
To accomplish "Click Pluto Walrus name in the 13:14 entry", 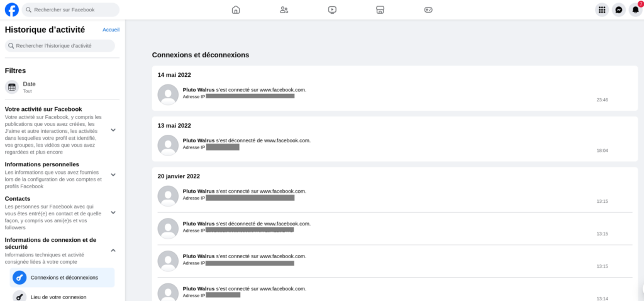I will click(x=199, y=288).
